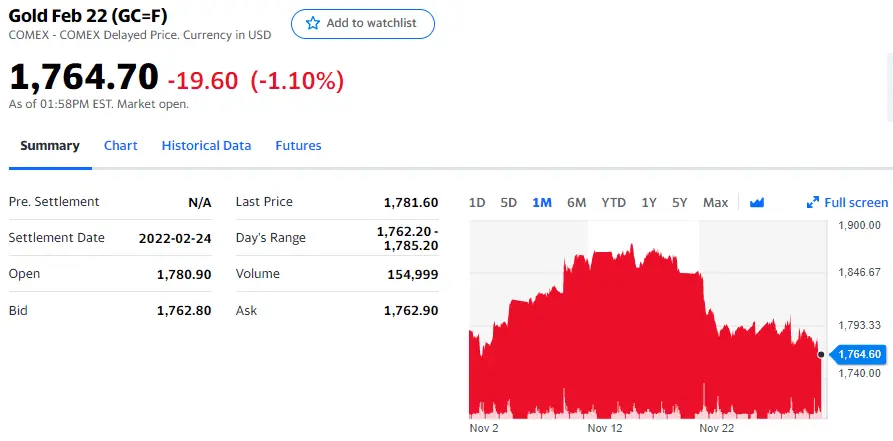Set chart range to 5Y
This screenshot has height=441, width=893.
coord(680,203)
